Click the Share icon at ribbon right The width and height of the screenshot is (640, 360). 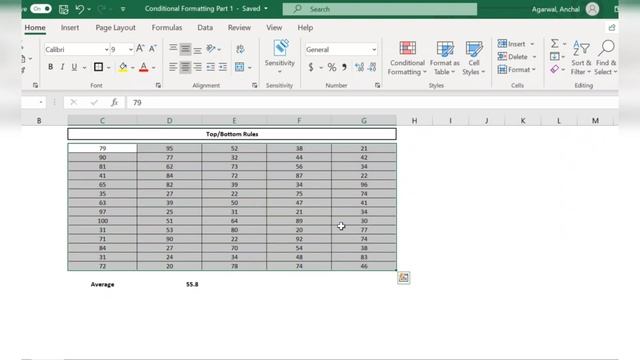pos(611,28)
